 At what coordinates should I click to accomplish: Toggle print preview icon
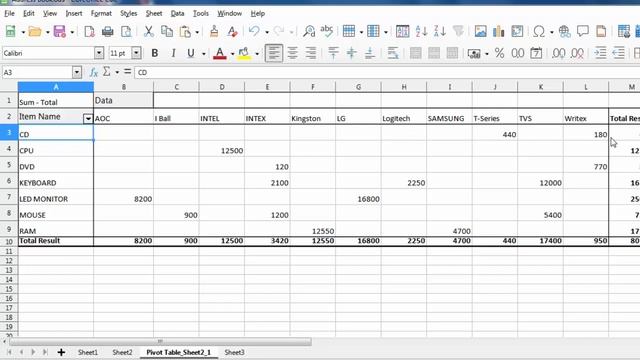(126, 31)
